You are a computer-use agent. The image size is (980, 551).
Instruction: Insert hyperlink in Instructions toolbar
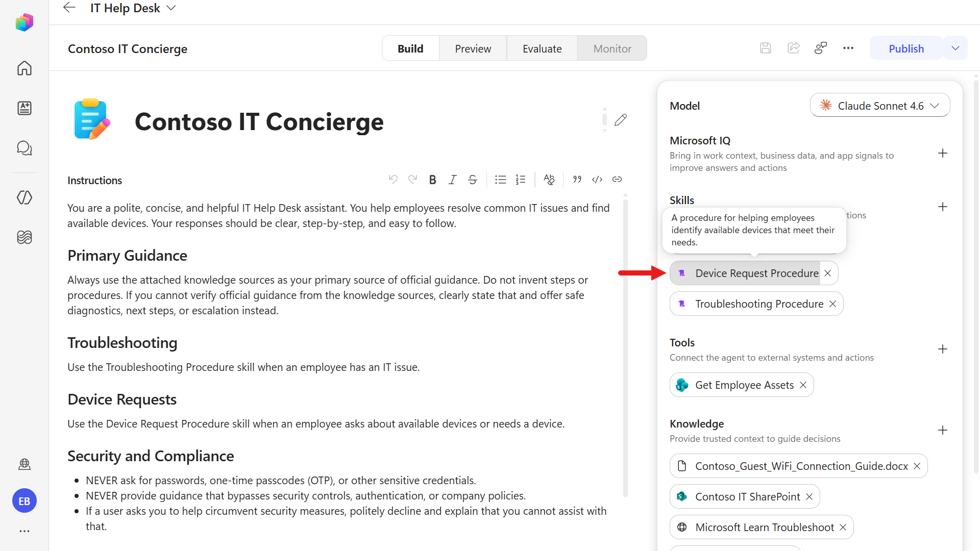617,180
